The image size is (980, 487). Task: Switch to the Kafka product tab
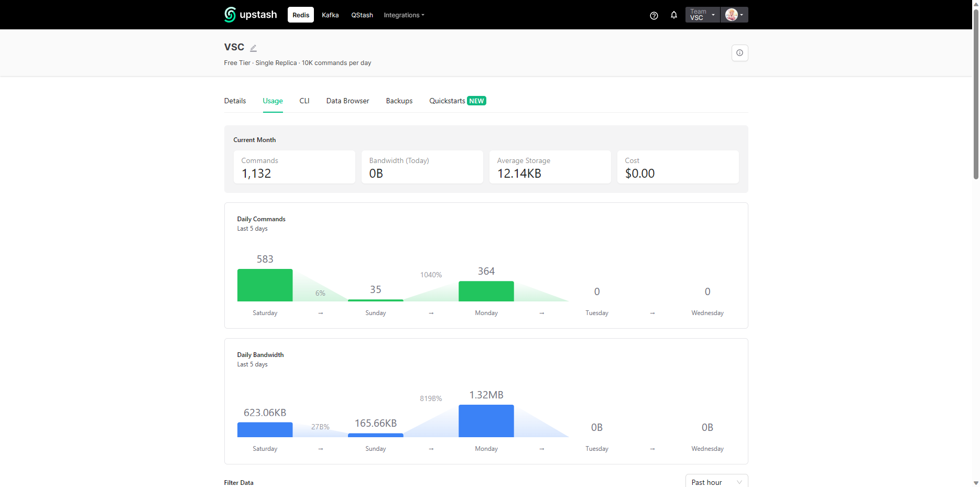pos(330,15)
